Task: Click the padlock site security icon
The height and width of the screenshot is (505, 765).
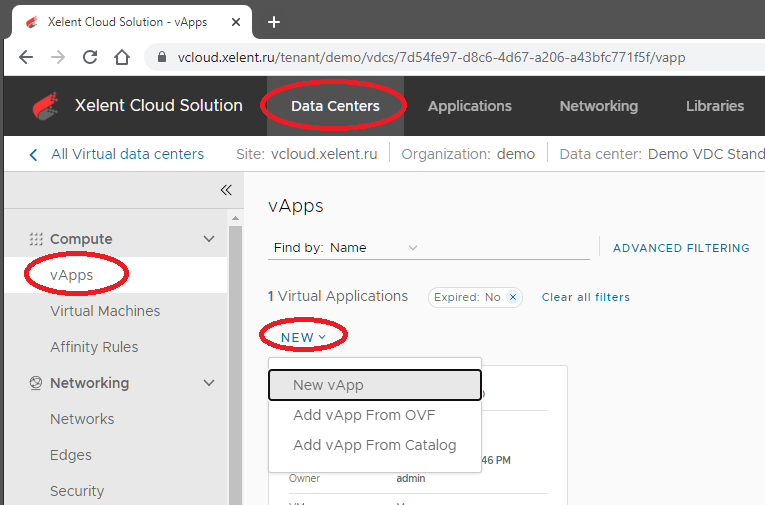Action: coord(162,58)
